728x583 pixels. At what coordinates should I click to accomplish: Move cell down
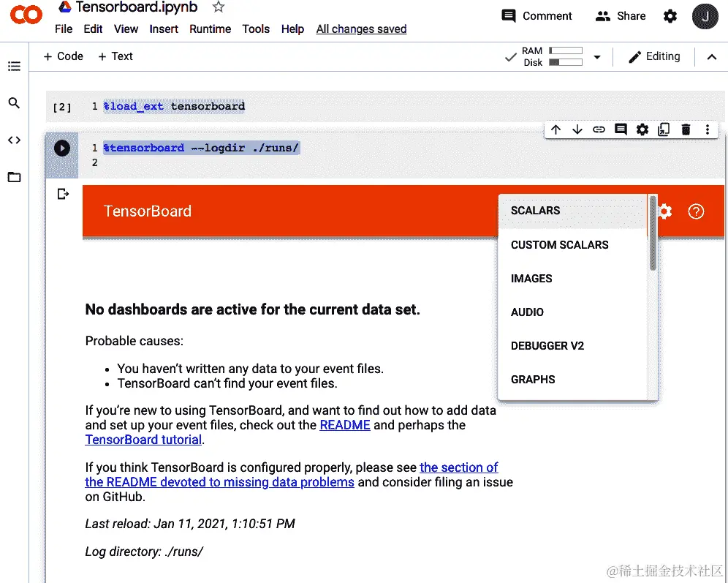pos(577,129)
